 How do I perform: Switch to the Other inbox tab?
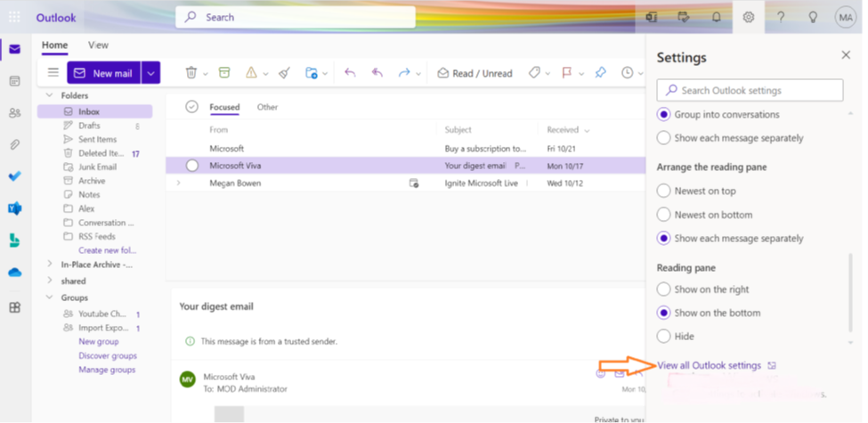click(x=267, y=107)
